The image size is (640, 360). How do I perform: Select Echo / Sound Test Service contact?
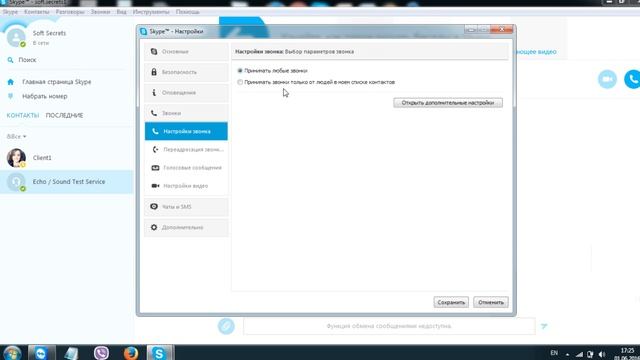tap(67, 182)
